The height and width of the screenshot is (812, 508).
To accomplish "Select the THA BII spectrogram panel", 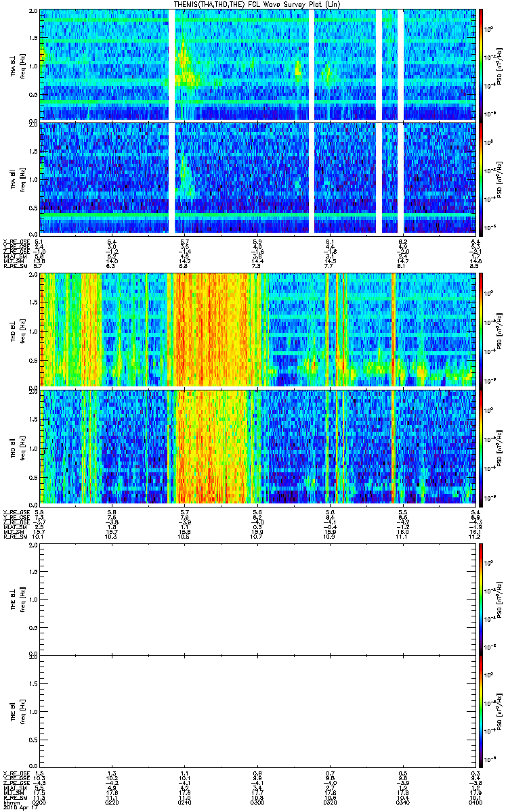I will point(258,178).
